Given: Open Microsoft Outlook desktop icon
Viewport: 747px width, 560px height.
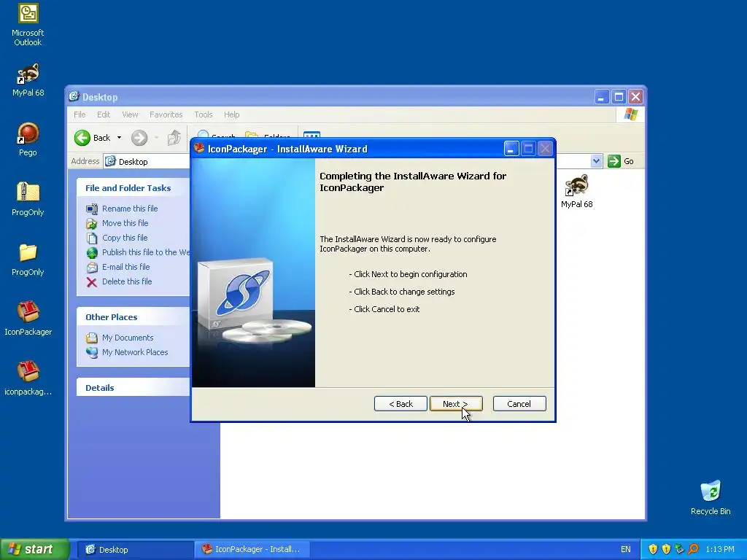Looking at the screenshot, I should (28, 25).
